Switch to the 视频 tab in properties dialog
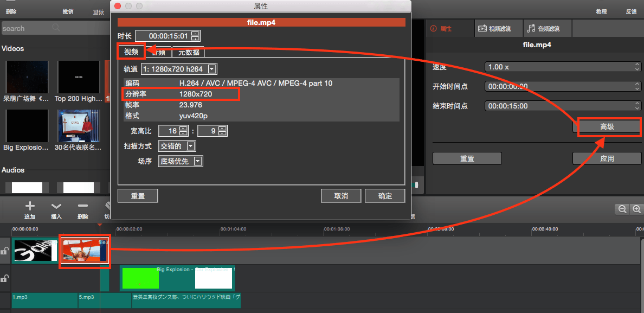The height and width of the screenshot is (313, 644). coord(131,52)
